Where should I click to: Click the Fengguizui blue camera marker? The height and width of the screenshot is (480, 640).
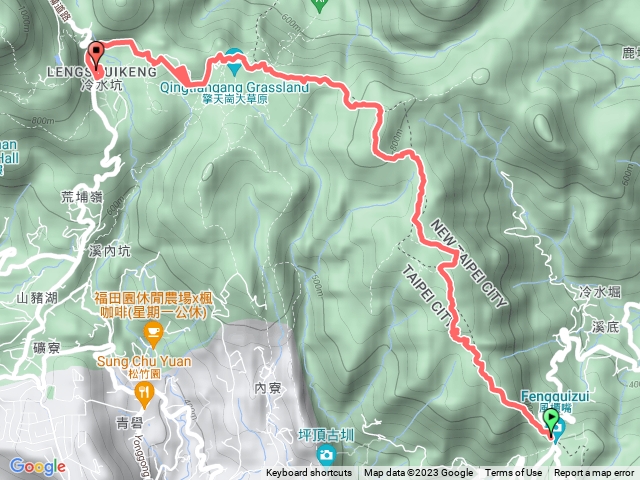pyautogui.click(x=558, y=429)
